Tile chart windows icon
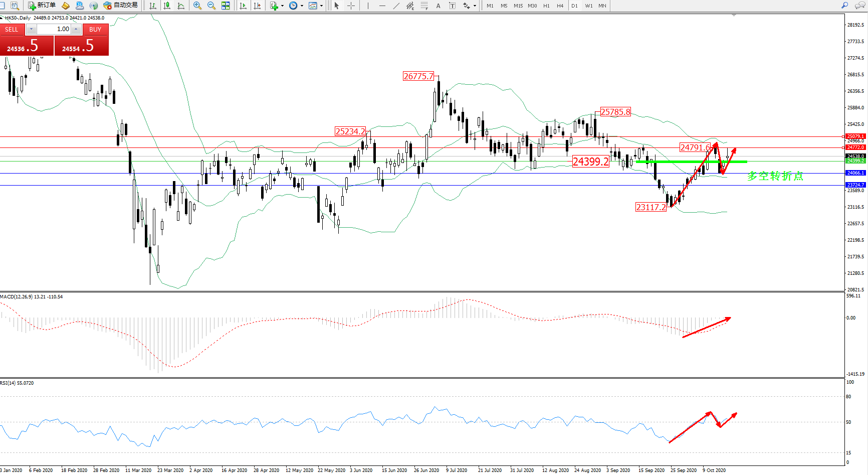The image size is (868, 475). tap(226, 6)
